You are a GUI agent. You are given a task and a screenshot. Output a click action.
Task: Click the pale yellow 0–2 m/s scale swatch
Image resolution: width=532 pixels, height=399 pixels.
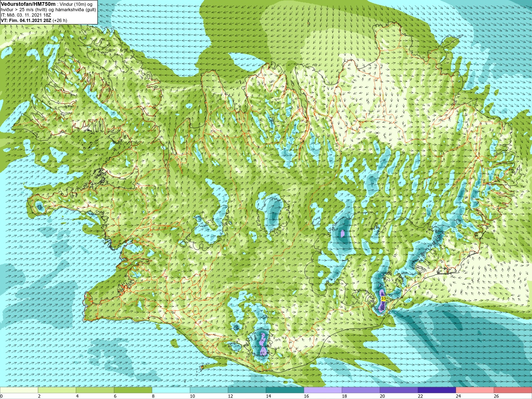click(x=19, y=390)
